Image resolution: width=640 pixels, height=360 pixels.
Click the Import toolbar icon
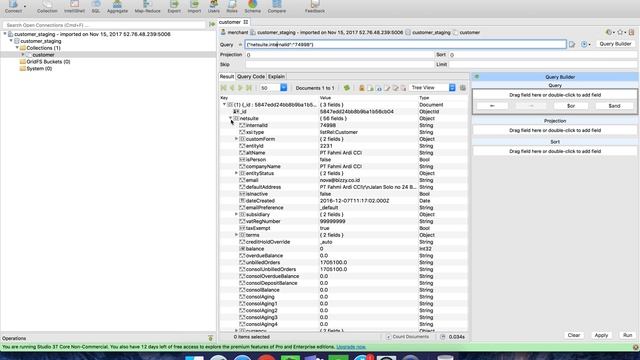pyautogui.click(x=194, y=6)
